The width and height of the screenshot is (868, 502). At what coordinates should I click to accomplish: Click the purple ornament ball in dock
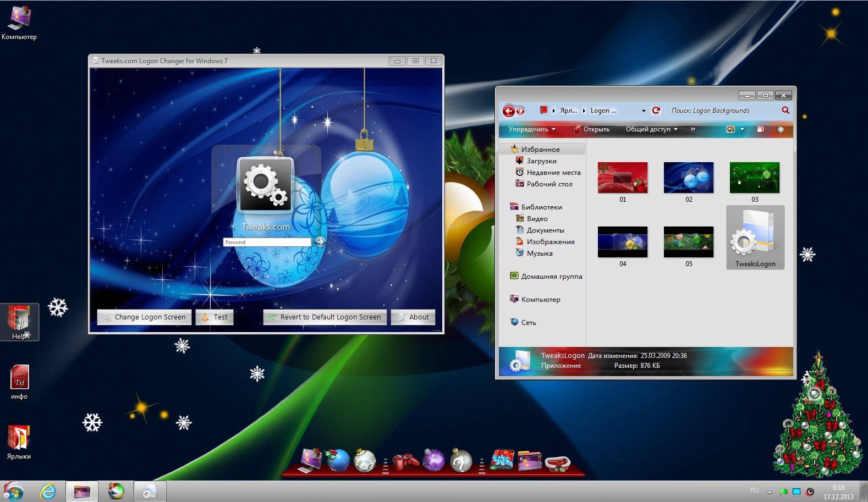[433, 460]
